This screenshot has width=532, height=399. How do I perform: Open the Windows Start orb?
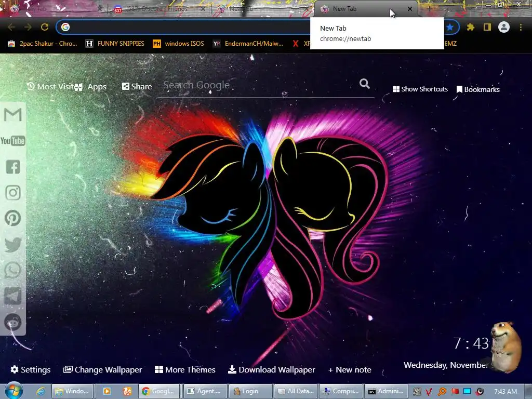coord(14,391)
